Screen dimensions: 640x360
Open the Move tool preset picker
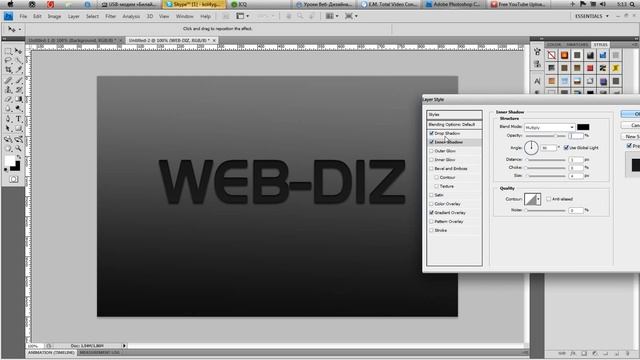point(13,29)
